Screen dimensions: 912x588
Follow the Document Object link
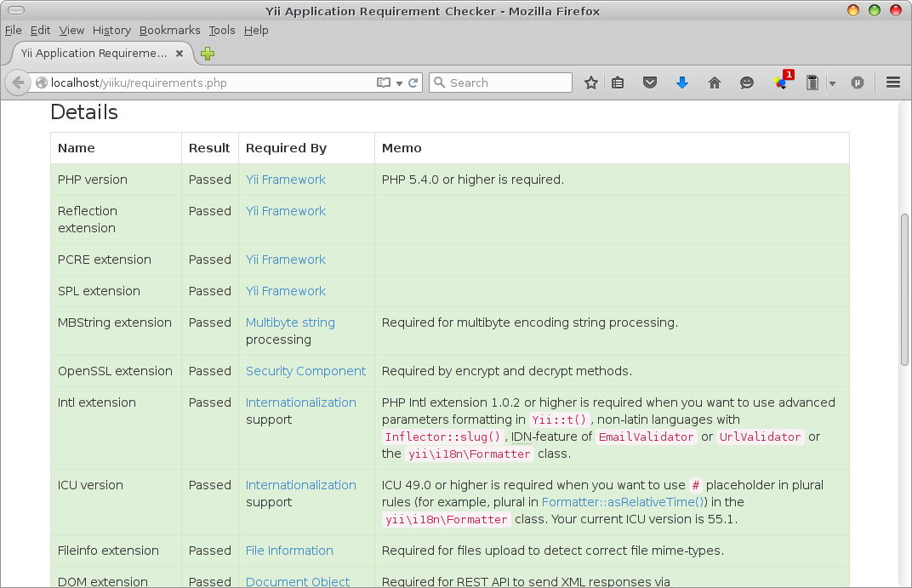[297, 581]
